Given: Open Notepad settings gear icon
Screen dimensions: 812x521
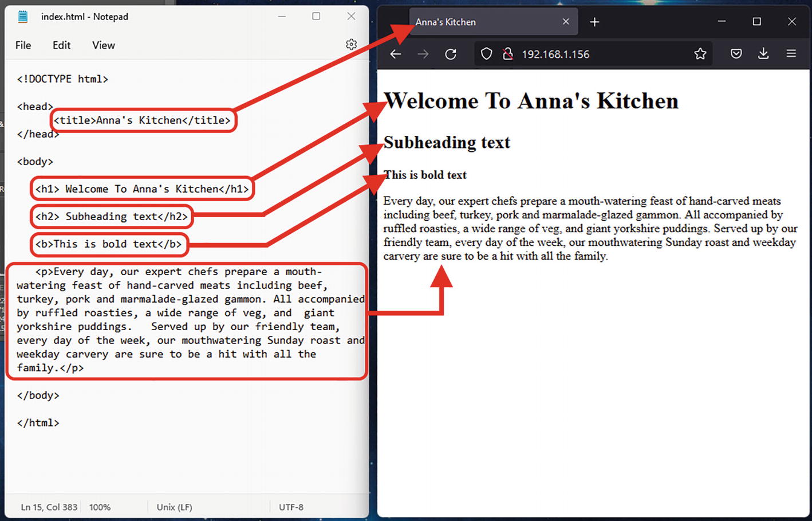Looking at the screenshot, I should click(x=351, y=45).
